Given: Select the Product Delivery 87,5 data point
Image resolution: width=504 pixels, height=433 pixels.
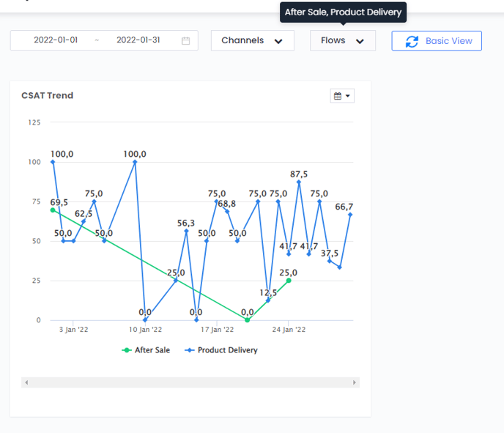Looking at the screenshot, I should tap(299, 182).
